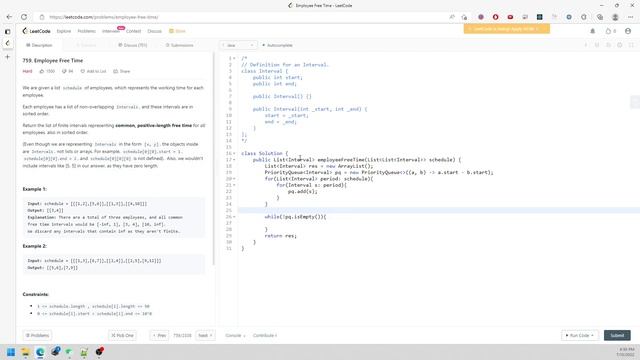Viewport: 640px width, 360px height.
Task: Open the LeetCode profile avatar menu
Action: 628,31
